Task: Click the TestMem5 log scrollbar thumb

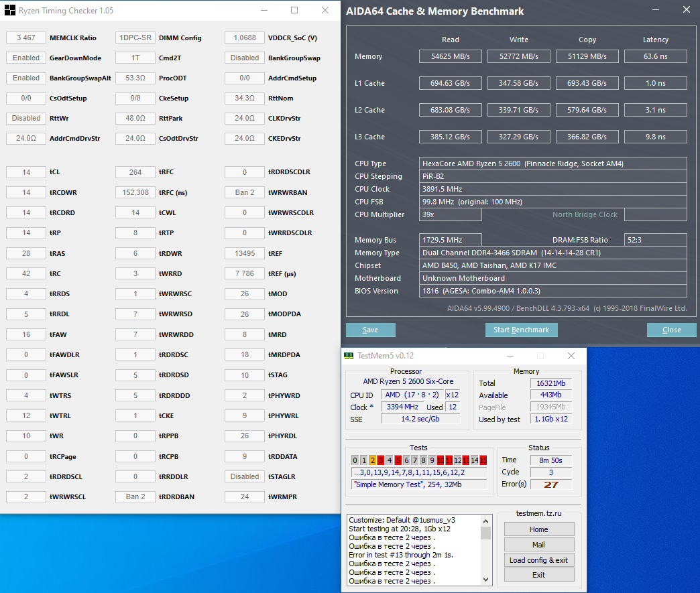Action: click(485, 533)
